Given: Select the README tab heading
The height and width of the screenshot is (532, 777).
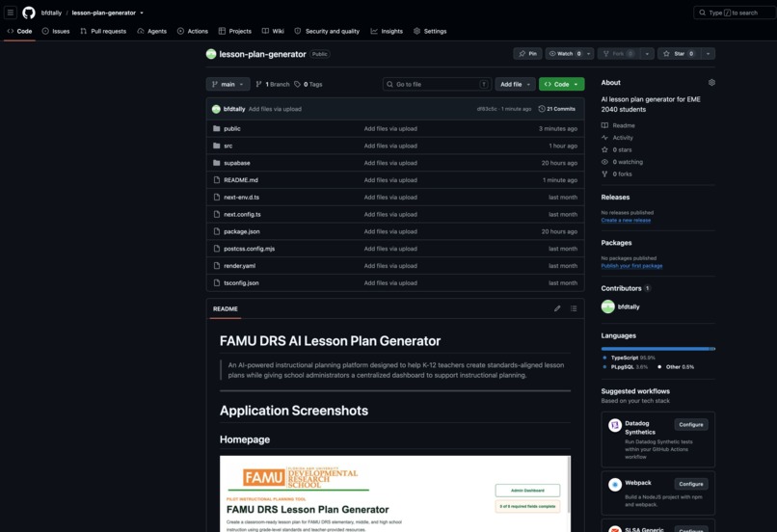Looking at the screenshot, I should (x=226, y=309).
